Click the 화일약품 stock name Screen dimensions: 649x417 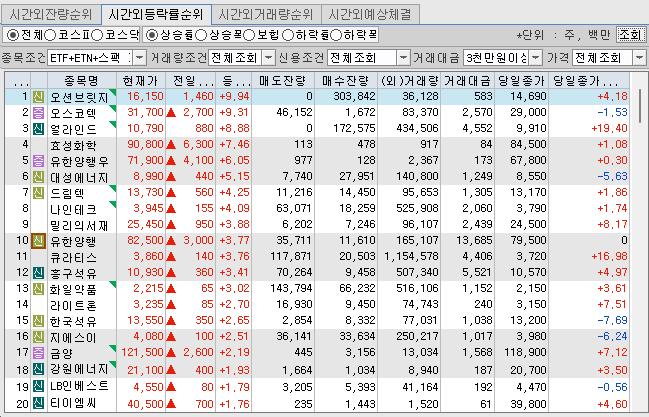tap(73, 289)
